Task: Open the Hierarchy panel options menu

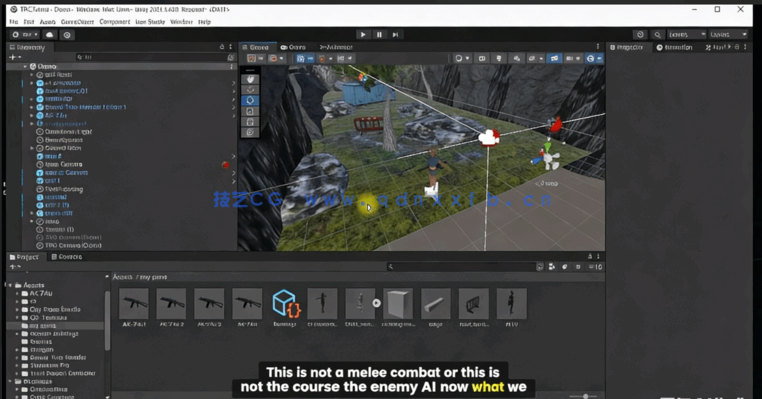Action: [230, 47]
